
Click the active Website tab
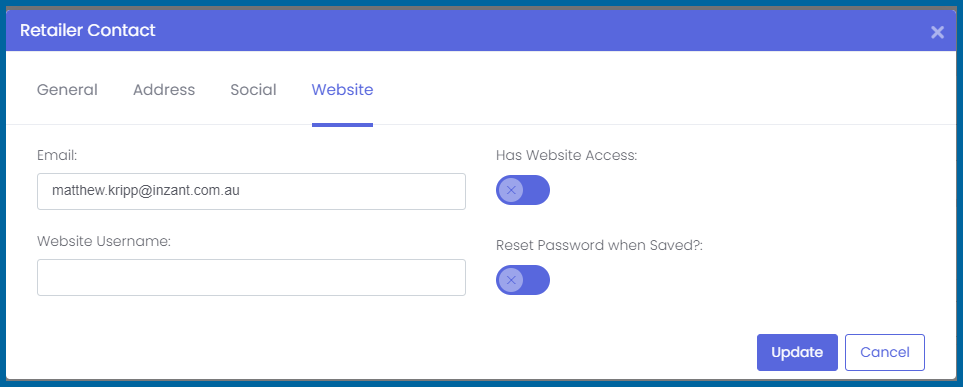[x=342, y=90]
